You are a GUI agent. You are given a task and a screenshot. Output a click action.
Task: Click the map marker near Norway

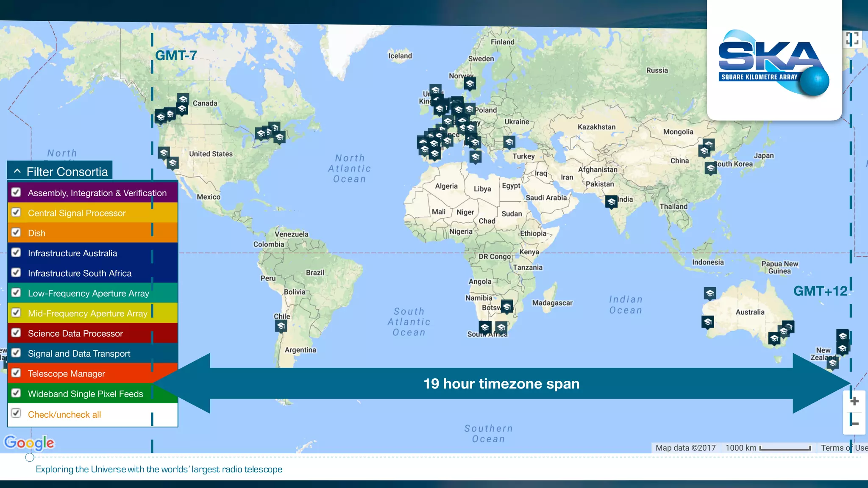coord(470,83)
